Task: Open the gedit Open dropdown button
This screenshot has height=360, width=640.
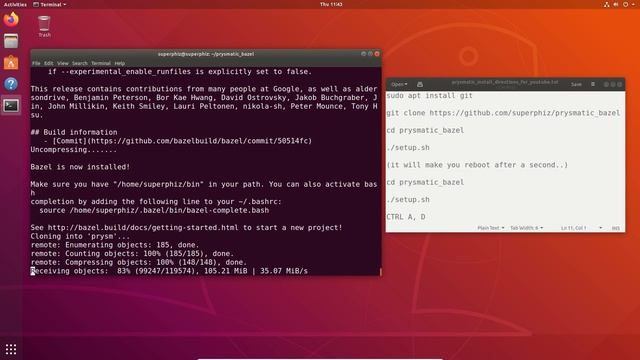Action: click(x=399, y=84)
